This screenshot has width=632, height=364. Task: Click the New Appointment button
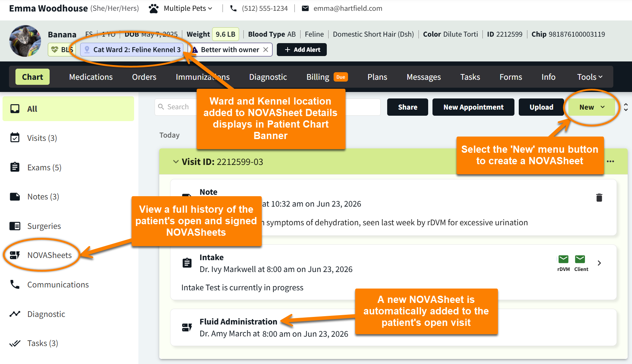click(473, 107)
